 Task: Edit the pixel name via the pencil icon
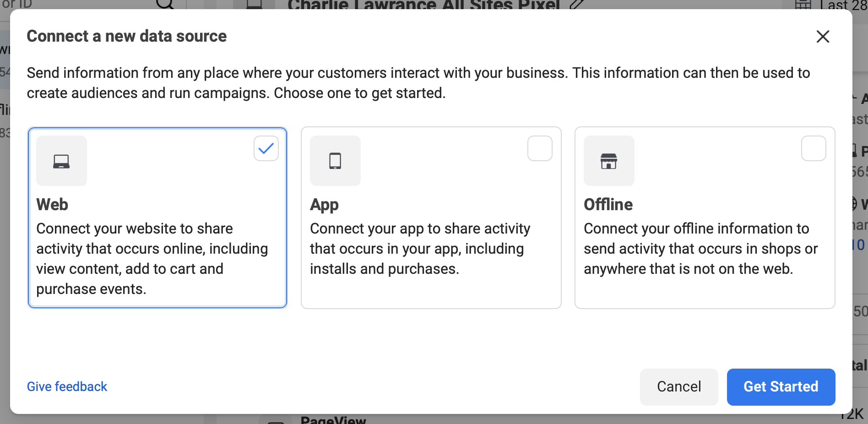(x=576, y=5)
